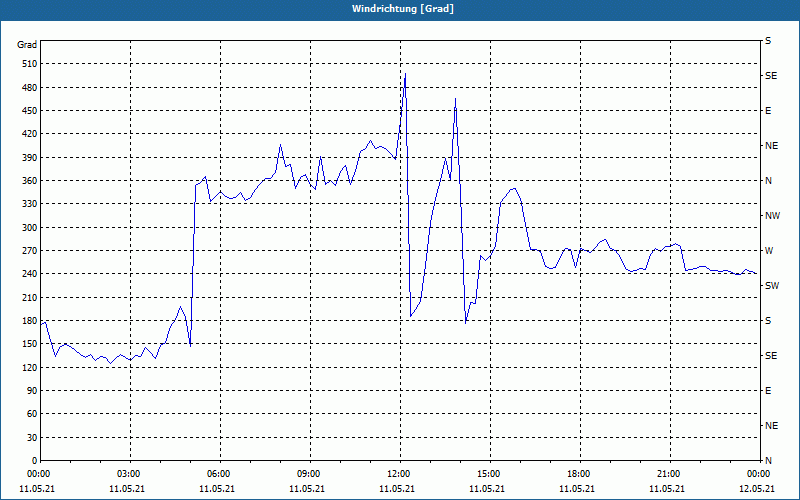This screenshot has height=500, width=800.
Task: Click the 18:00 time label
Action: 578,474
